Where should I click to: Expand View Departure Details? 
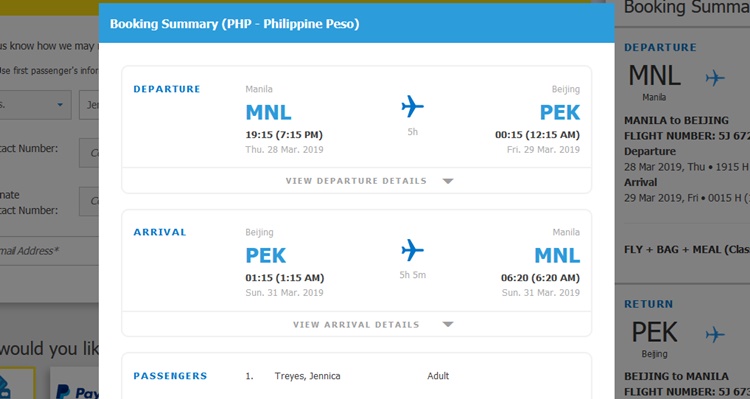[x=356, y=181]
